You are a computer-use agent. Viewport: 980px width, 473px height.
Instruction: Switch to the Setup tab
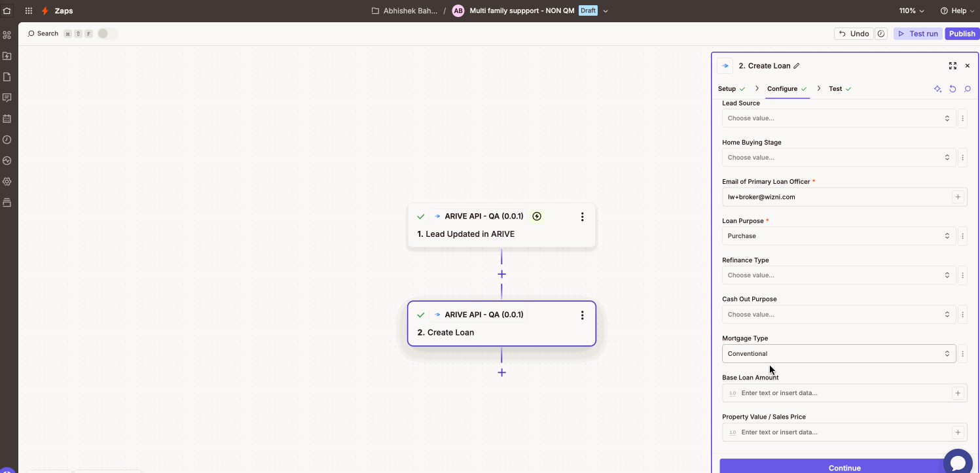pos(731,89)
